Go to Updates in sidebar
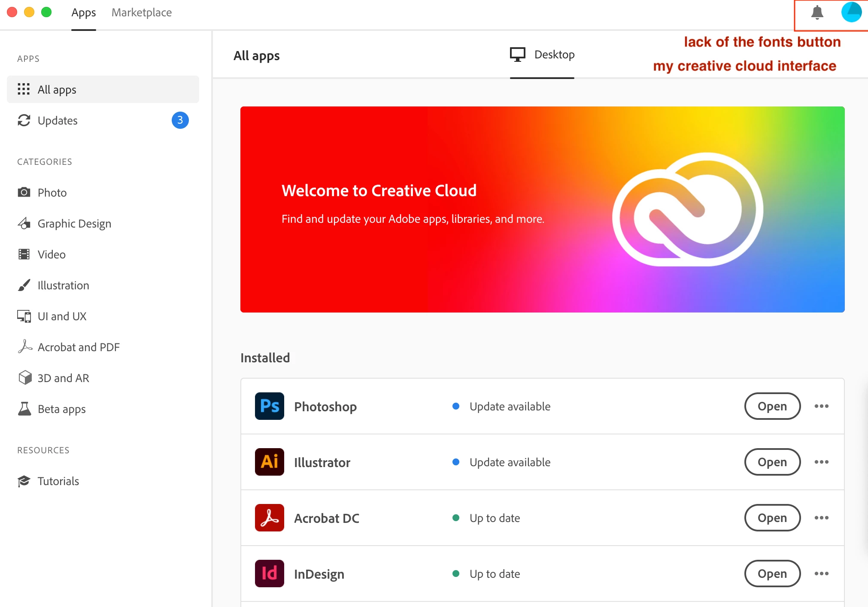 [58, 120]
